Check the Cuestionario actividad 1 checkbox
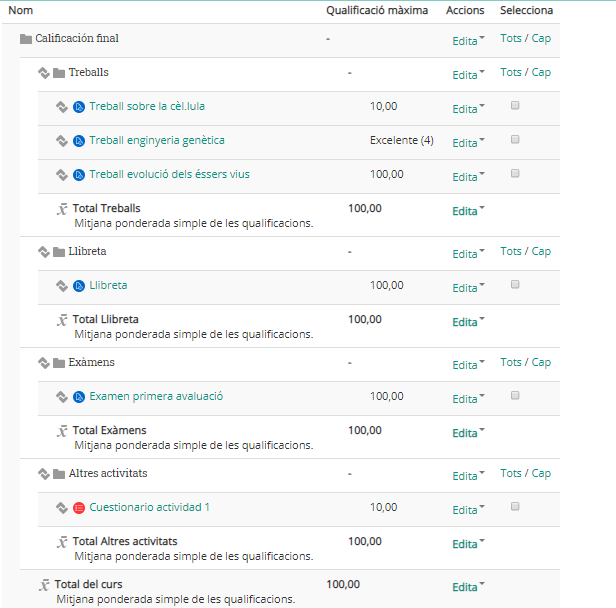This screenshot has width=616, height=608. (x=515, y=506)
